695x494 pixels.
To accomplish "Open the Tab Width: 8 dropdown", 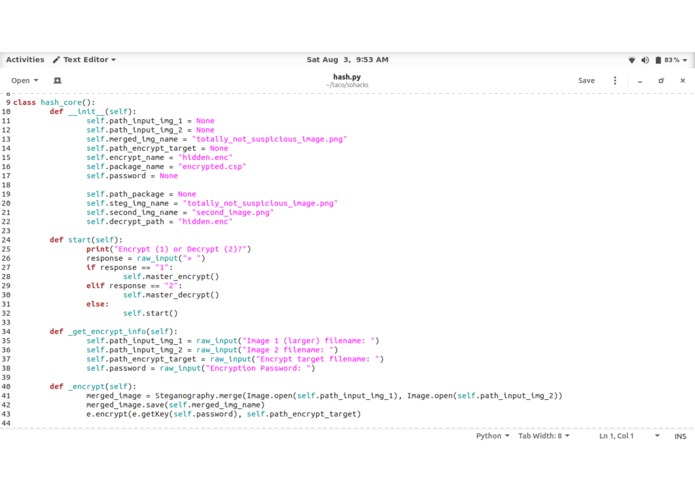I will [543, 436].
